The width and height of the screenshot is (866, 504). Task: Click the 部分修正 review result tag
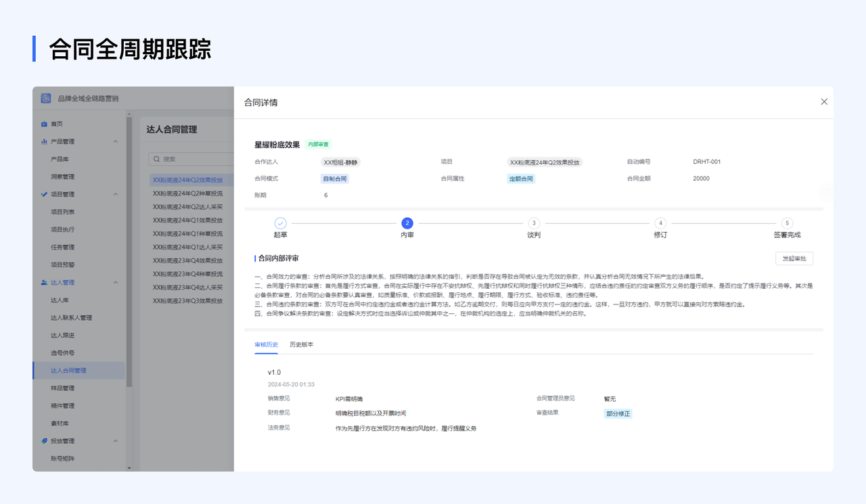[x=618, y=413]
